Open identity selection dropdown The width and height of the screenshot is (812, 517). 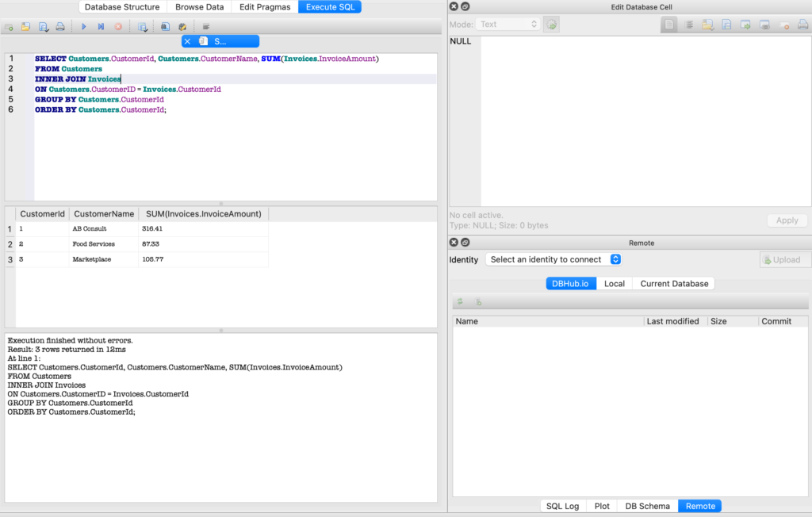coord(553,259)
